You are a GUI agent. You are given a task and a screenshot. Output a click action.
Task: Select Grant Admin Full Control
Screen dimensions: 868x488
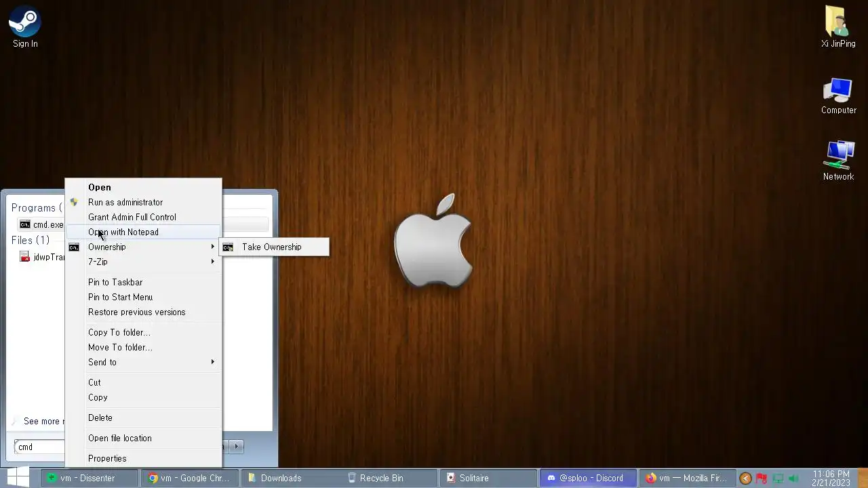(x=143, y=217)
